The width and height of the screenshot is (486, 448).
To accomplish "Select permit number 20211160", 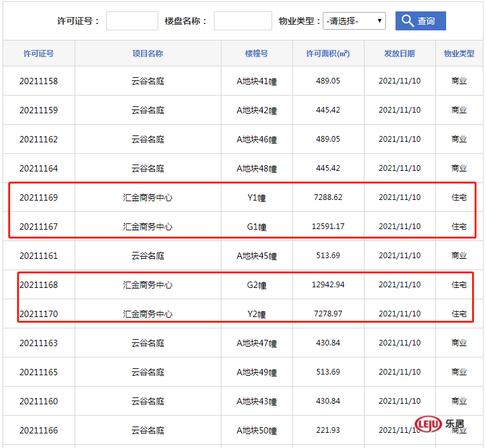I will pyautogui.click(x=39, y=401).
